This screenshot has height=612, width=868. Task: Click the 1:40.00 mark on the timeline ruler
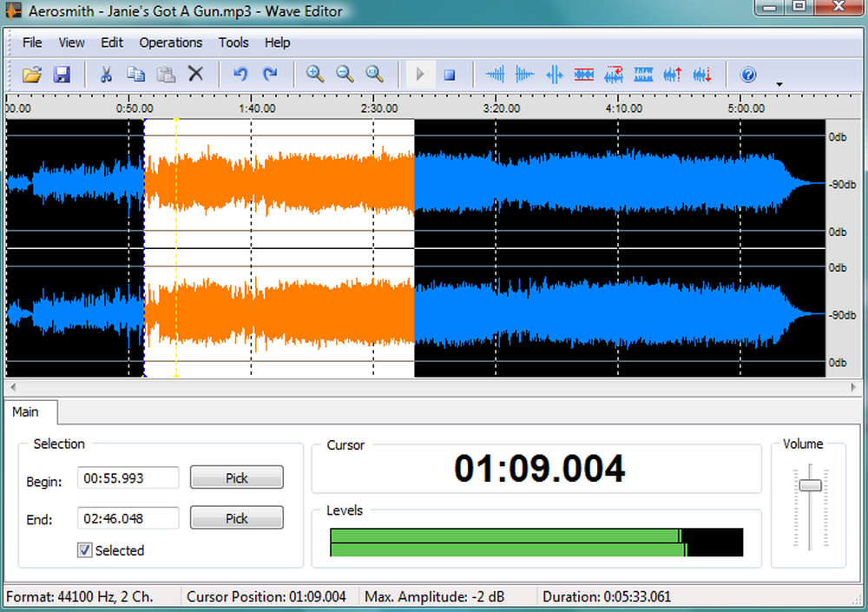pyautogui.click(x=257, y=109)
